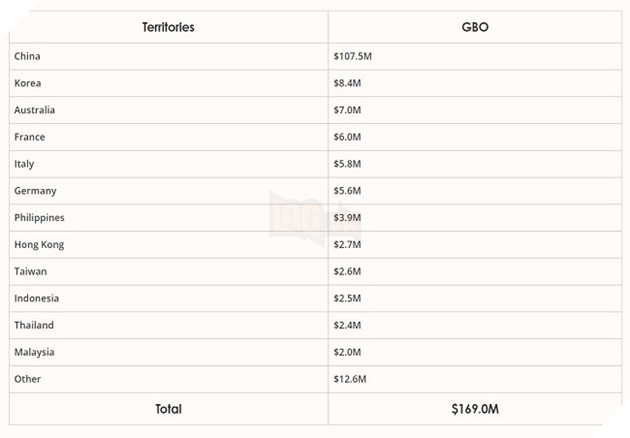Screen dimensions: 630x438
Task: Click the France row label
Action: pos(30,137)
